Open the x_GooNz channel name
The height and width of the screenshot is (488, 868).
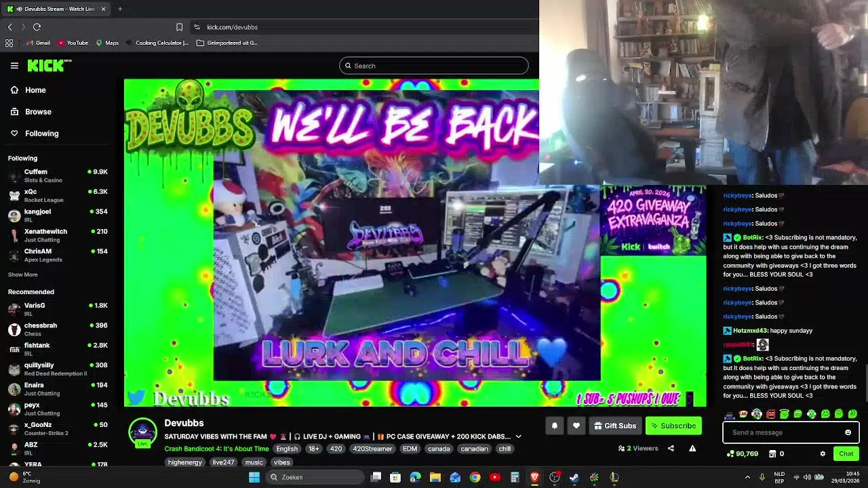pos(38,425)
